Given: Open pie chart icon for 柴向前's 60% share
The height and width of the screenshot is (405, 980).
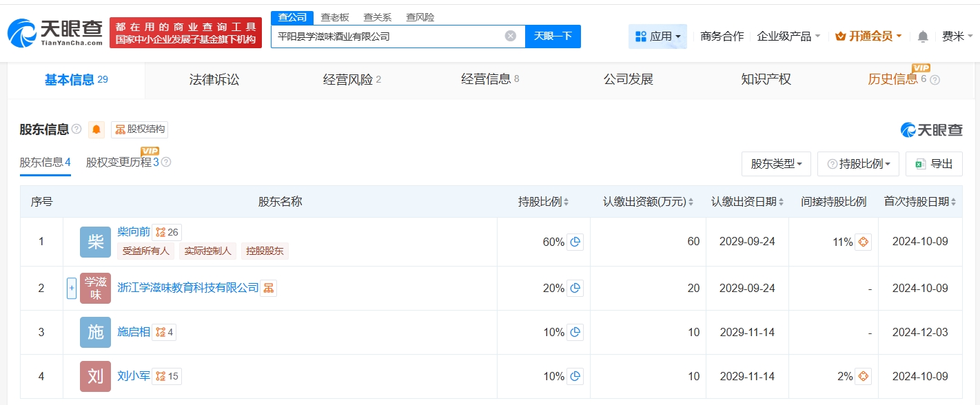Looking at the screenshot, I should tap(575, 242).
